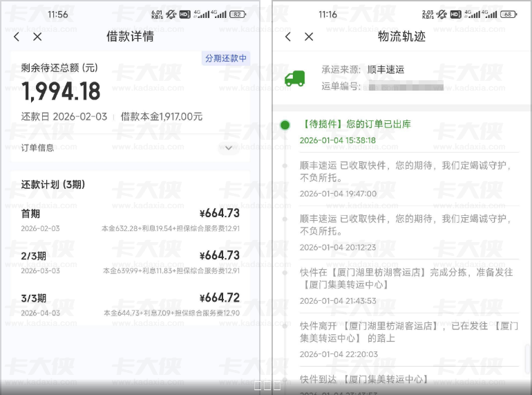Tap HD indicator in 物流轨迹 status bar

coord(455,15)
